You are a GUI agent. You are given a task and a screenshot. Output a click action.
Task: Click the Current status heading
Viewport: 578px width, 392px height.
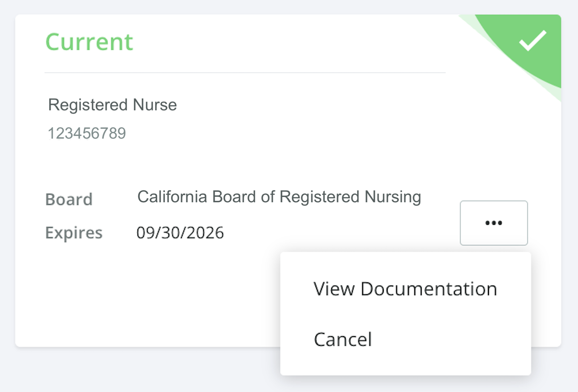click(x=89, y=42)
